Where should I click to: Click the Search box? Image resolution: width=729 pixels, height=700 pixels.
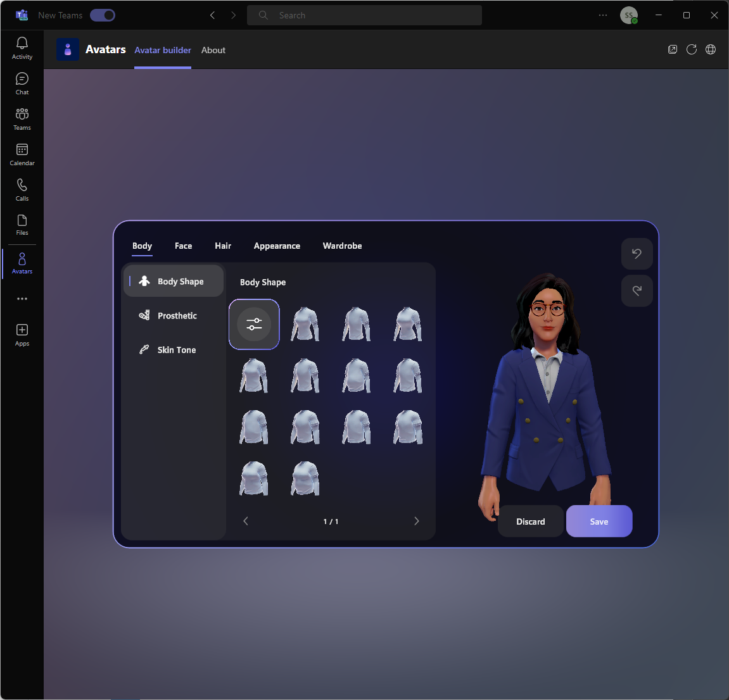point(364,15)
